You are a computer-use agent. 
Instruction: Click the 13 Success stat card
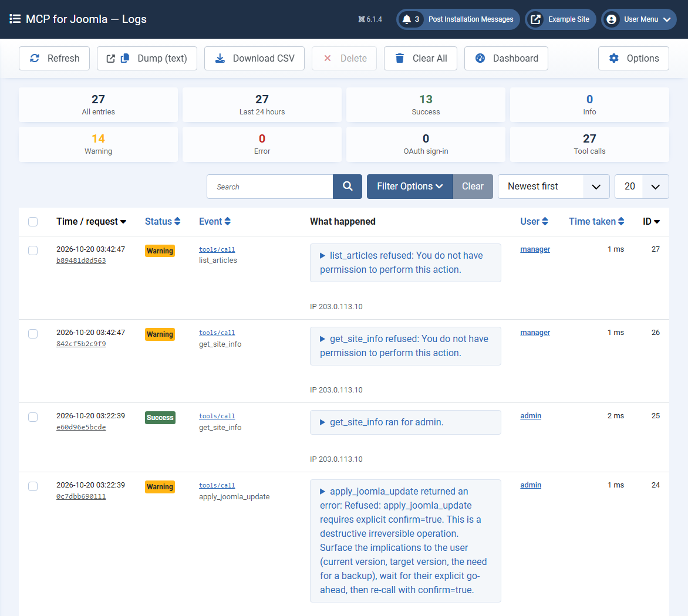point(426,105)
